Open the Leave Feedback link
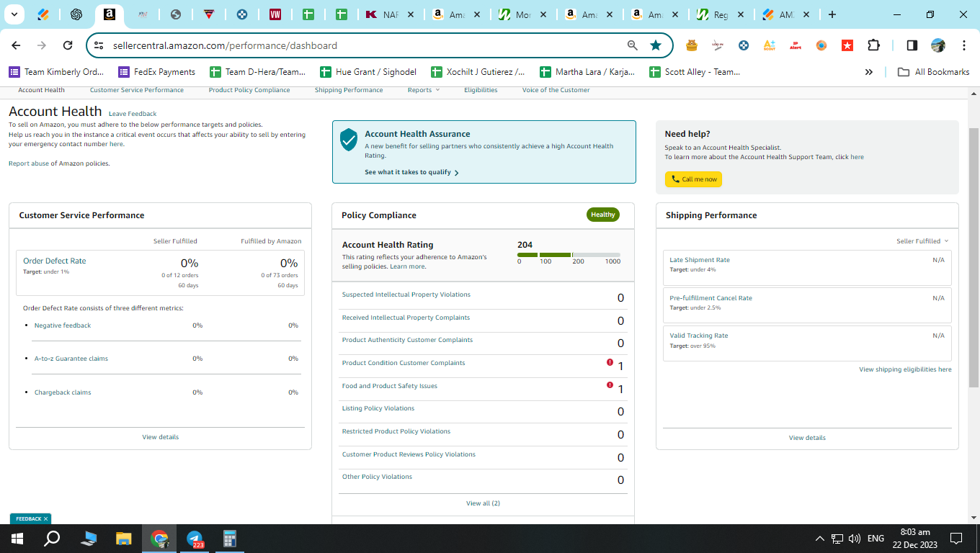This screenshot has width=980, height=553. coord(133,114)
